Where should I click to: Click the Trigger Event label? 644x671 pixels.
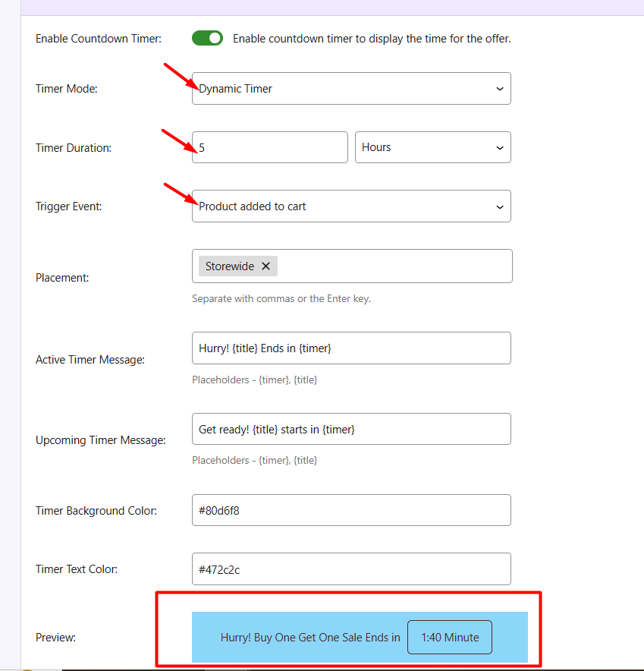71,206
